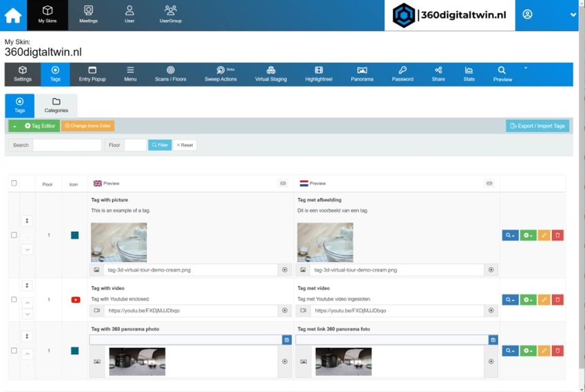Open blue search dropdown for Tag with video
585x392 pixels.
511,299
